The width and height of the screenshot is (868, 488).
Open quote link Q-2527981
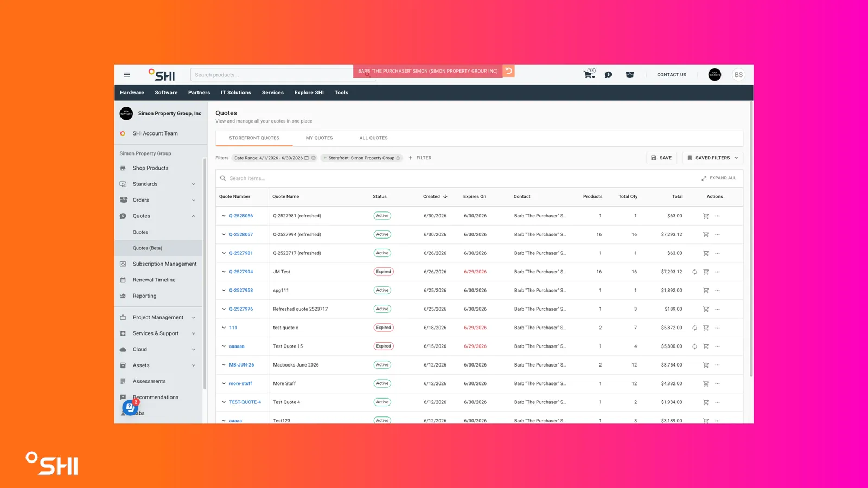(x=241, y=253)
